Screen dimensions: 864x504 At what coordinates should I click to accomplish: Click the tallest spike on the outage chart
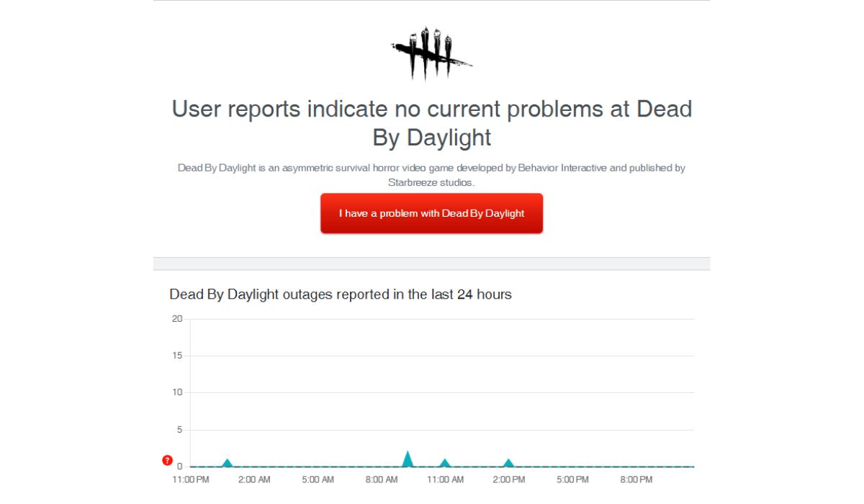coord(408,459)
